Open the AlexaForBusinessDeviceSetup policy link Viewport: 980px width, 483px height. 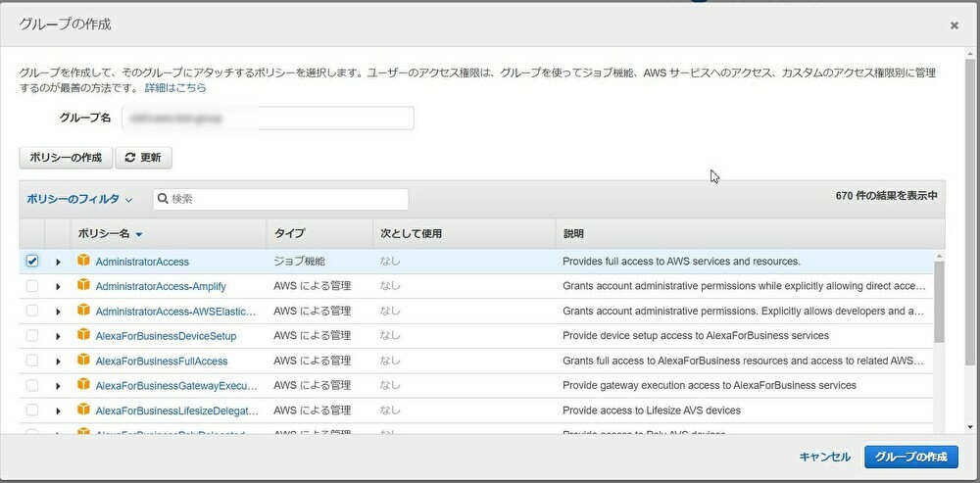tap(166, 336)
